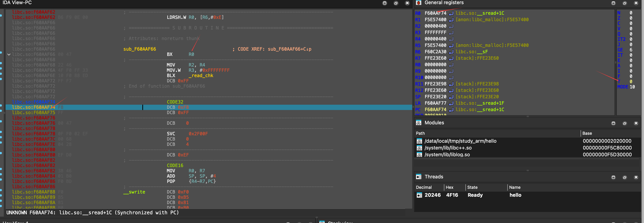Float the General registers panel
Viewport: 644px width, 223px height.
click(625, 3)
